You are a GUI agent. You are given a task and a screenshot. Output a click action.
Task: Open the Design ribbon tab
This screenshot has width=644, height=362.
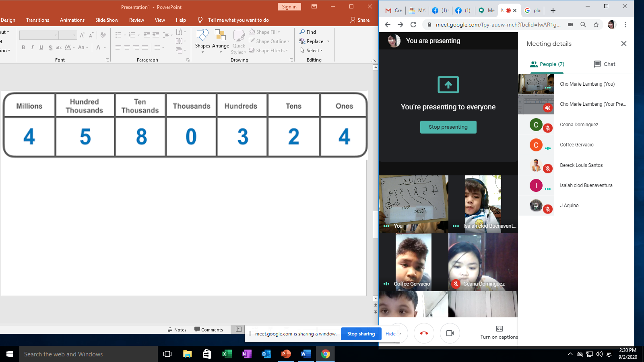point(8,20)
